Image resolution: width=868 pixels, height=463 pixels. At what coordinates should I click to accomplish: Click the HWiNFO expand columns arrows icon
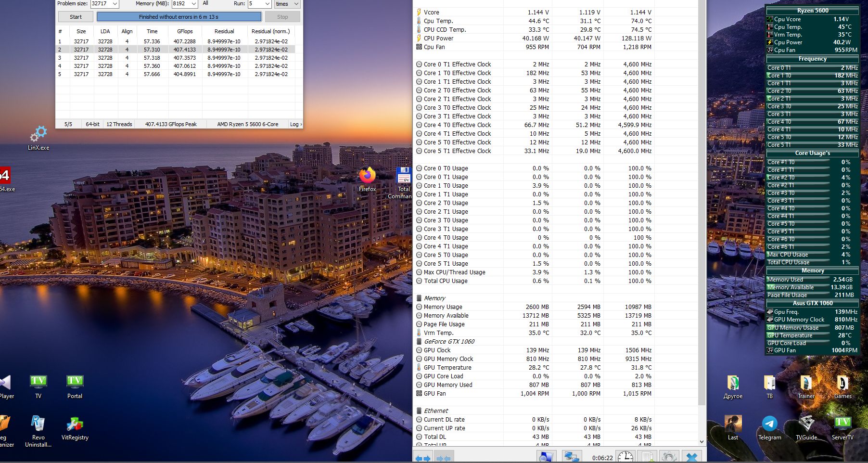click(423, 457)
